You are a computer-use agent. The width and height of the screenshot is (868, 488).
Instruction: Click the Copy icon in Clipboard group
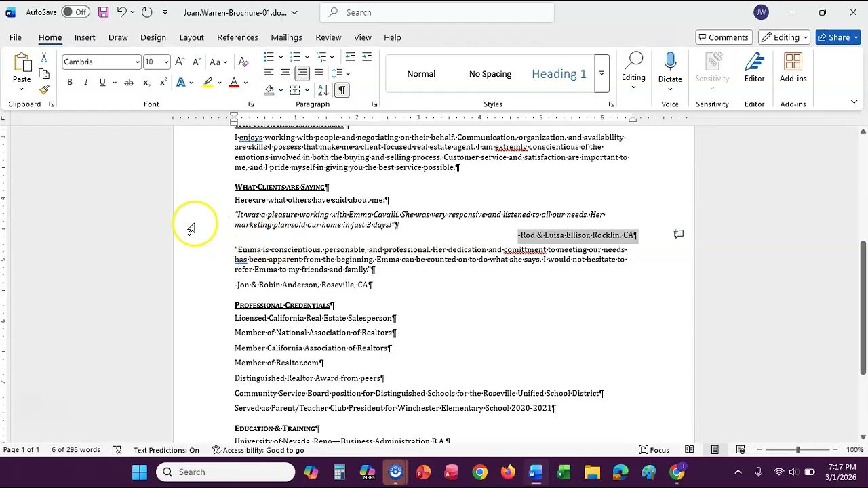pyautogui.click(x=44, y=74)
